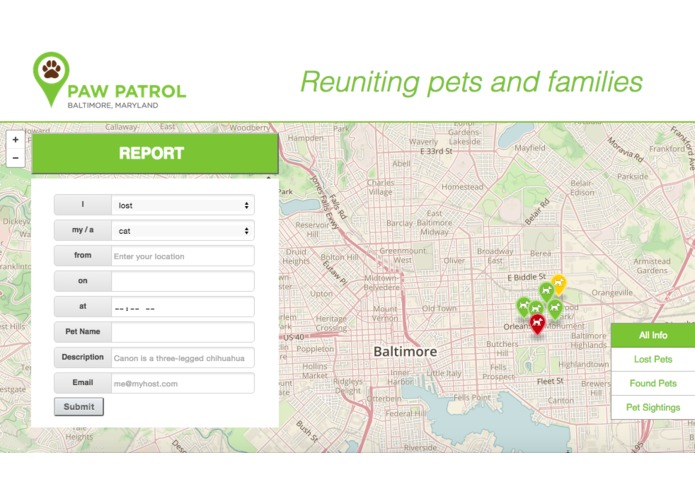Click the 'PAW PATROL' title text
This screenshot has height=494, width=695.
point(126,91)
